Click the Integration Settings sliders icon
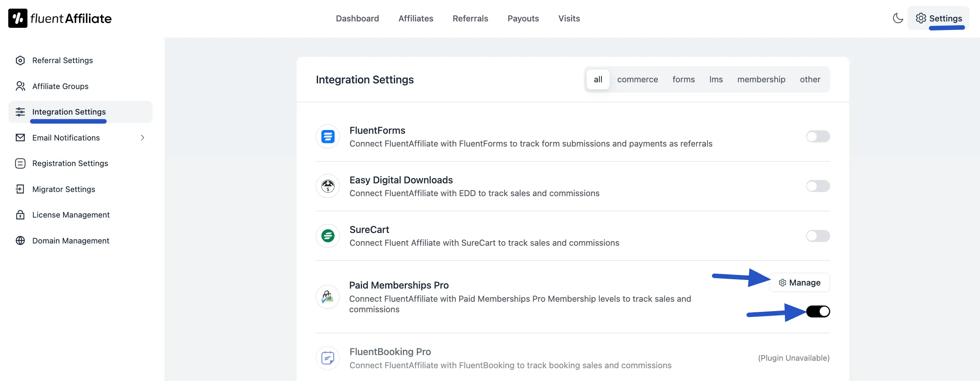The image size is (980, 381). [20, 112]
